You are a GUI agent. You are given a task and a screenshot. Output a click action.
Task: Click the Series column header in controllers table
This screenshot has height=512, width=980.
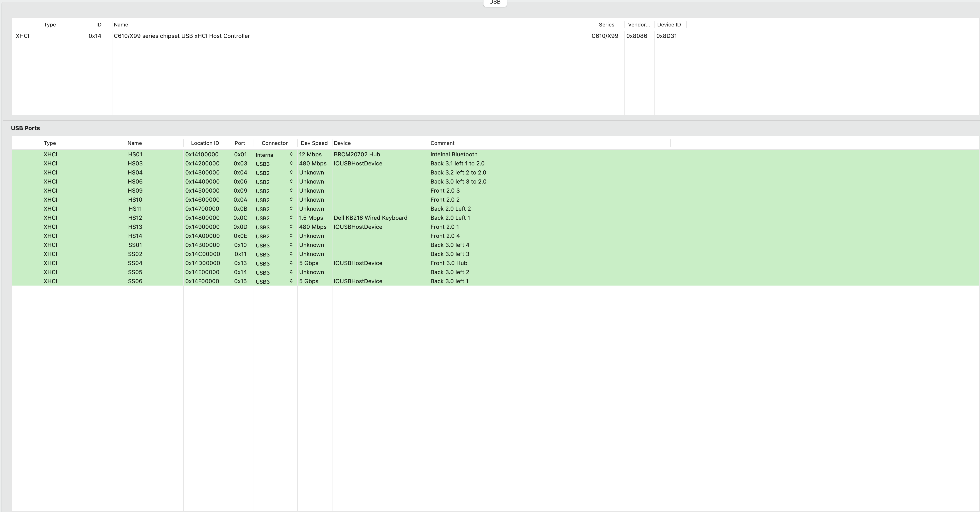point(606,25)
